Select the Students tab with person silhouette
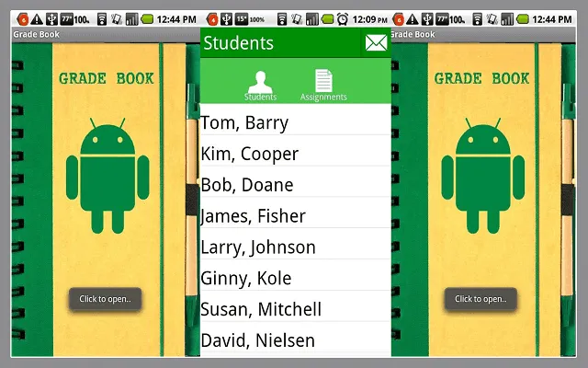 [x=260, y=86]
